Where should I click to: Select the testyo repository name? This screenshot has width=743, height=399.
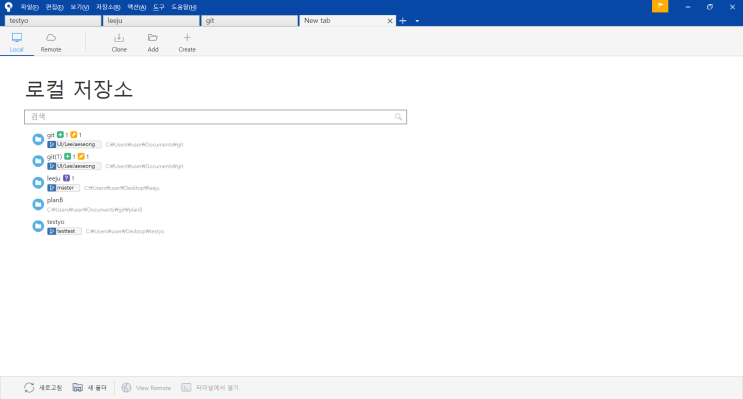[55, 222]
